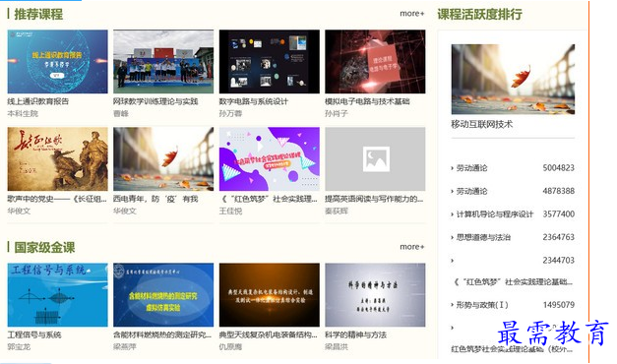Click chevron above 红色筑梦社会实践理论基础(校外...

click(x=452, y=328)
